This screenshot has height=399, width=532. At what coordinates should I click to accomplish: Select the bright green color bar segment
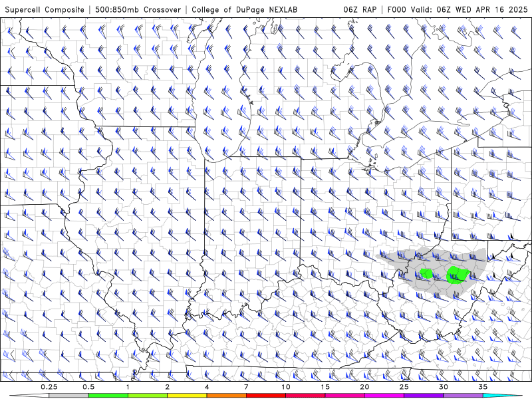pos(108,396)
